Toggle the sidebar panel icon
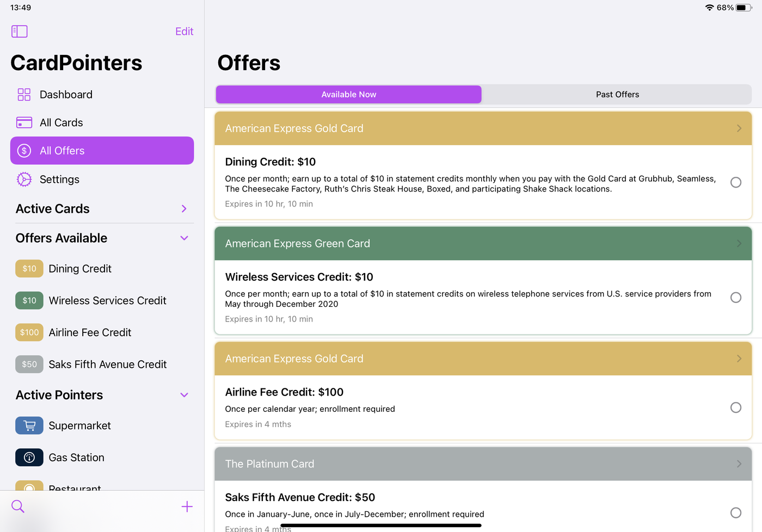The width and height of the screenshot is (762, 532). pyautogui.click(x=20, y=32)
